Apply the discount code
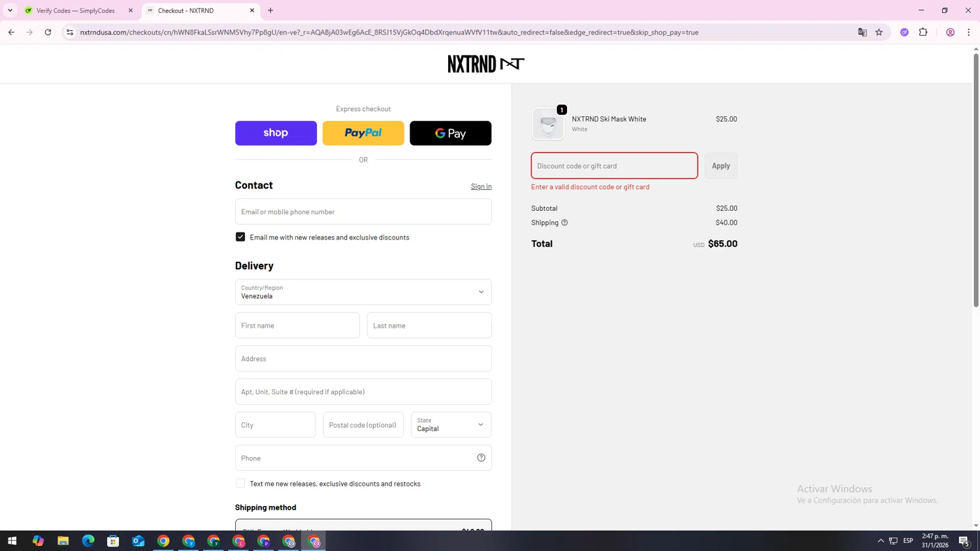The image size is (980, 551). 721,166
